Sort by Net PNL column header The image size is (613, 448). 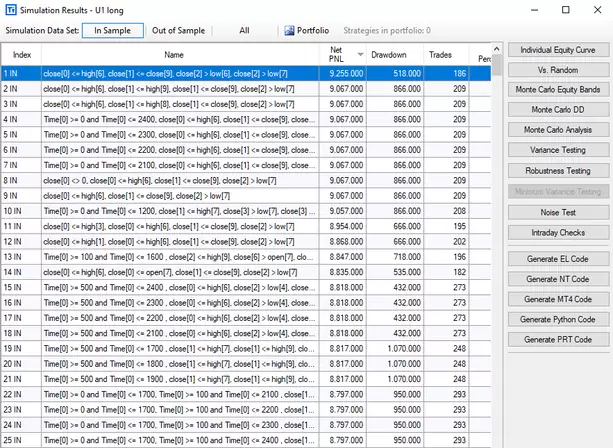click(342, 55)
